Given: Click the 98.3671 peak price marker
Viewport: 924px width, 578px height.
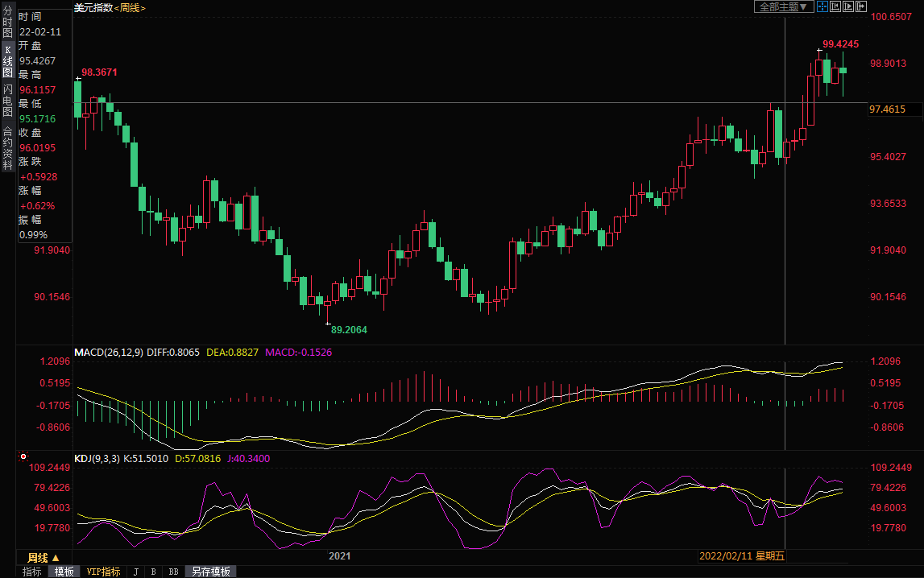Looking at the screenshot, I should click(x=99, y=72).
